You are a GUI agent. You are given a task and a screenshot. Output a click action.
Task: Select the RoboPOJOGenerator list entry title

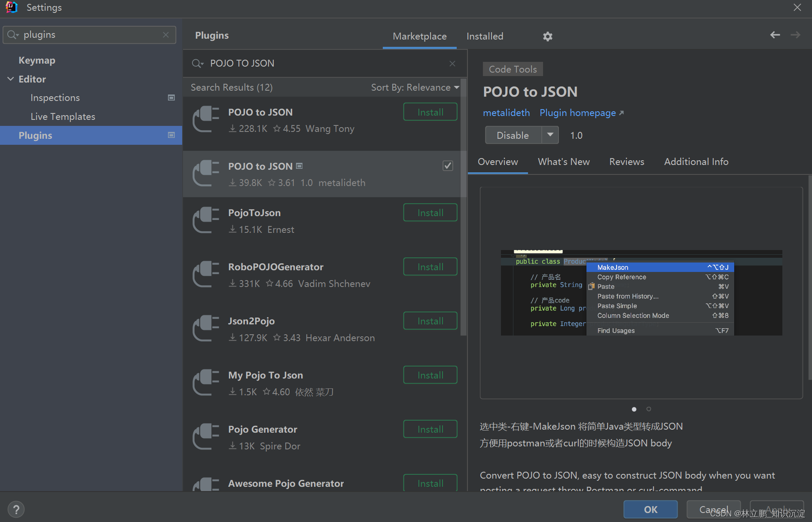[x=275, y=267]
